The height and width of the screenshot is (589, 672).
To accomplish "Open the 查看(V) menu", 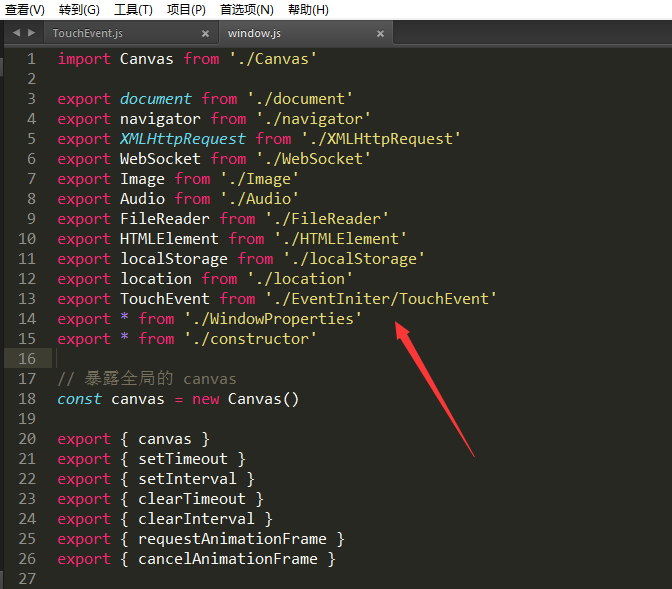I will click(x=24, y=9).
